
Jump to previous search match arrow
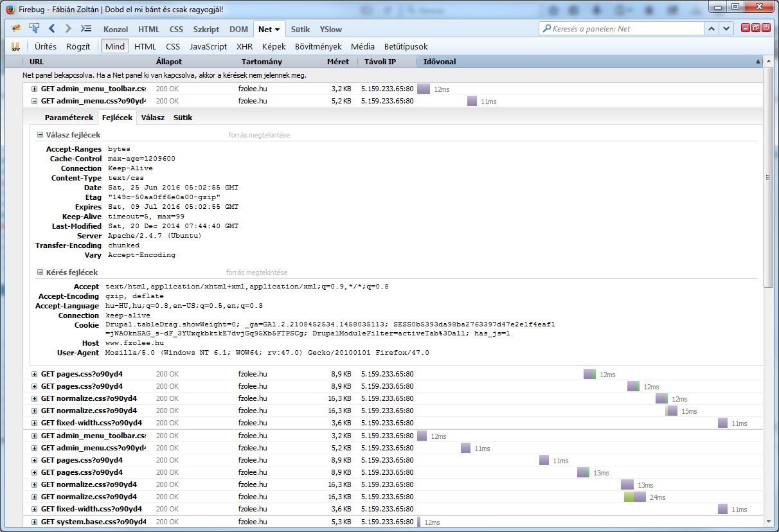711,29
